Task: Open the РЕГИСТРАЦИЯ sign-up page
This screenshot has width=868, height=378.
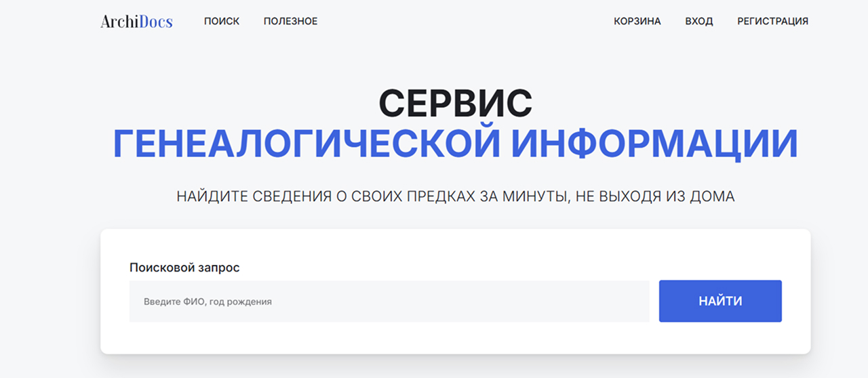Action: [772, 21]
